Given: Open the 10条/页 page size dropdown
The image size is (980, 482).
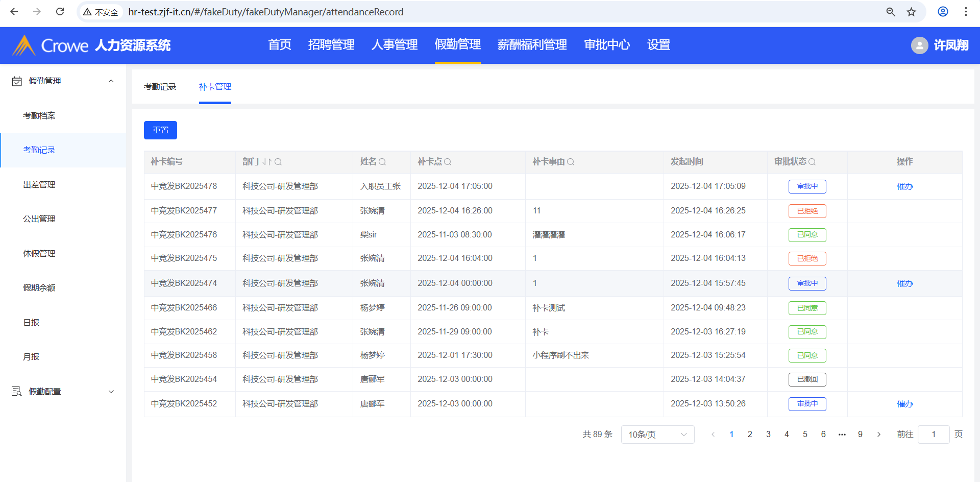Looking at the screenshot, I should 657,435.
